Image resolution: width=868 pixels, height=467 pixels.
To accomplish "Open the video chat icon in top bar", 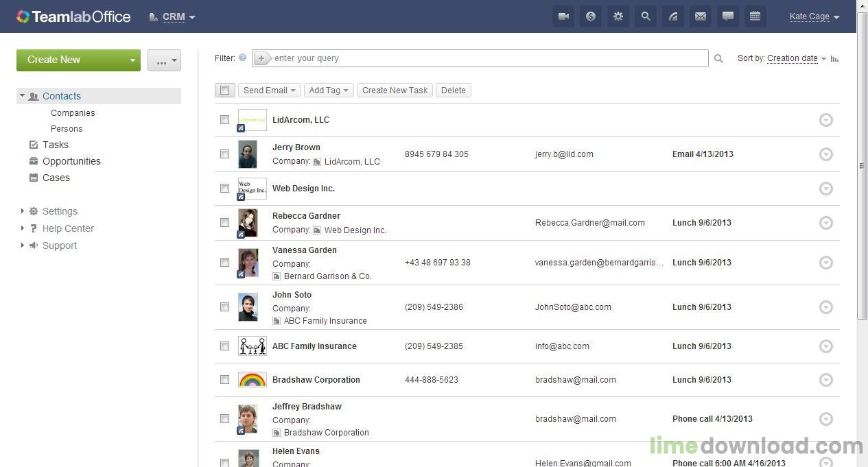I will coord(563,16).
